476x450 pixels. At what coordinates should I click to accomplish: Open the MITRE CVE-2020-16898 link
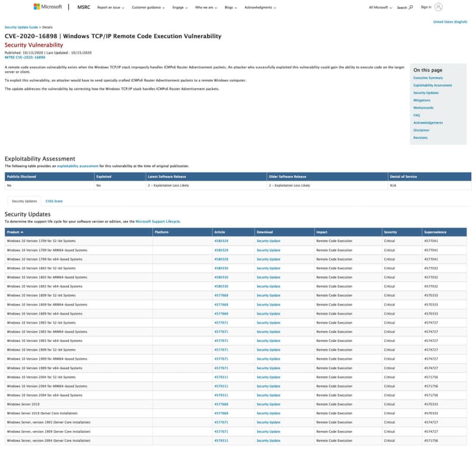(24, 57)
